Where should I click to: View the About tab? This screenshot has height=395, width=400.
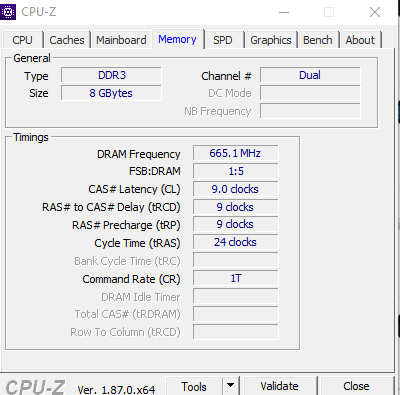click(x=360, y=40)
